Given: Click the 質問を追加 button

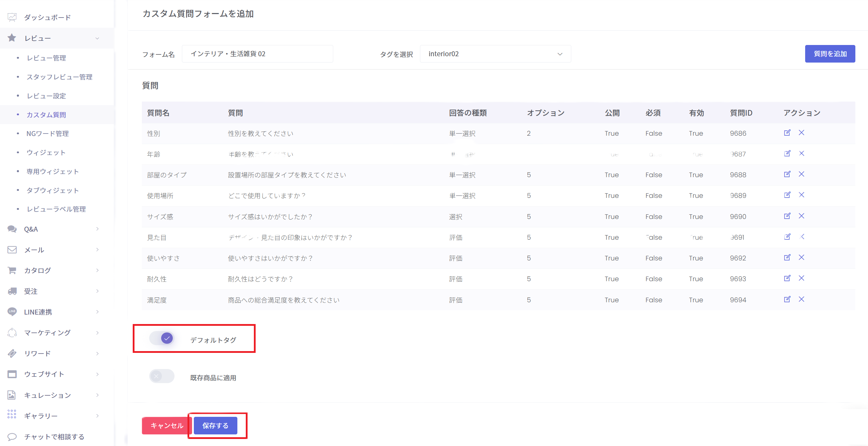Looking at the screenshot, I should click(830, 54).
